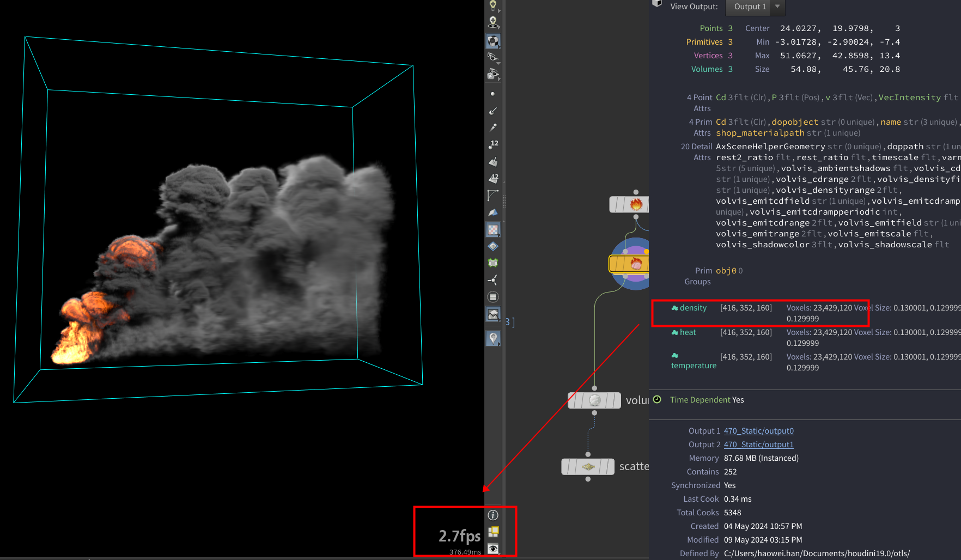Select the highlighted yellow pyro node
The width and height of the screenshot is (961, 560).
tap(632, 264)
